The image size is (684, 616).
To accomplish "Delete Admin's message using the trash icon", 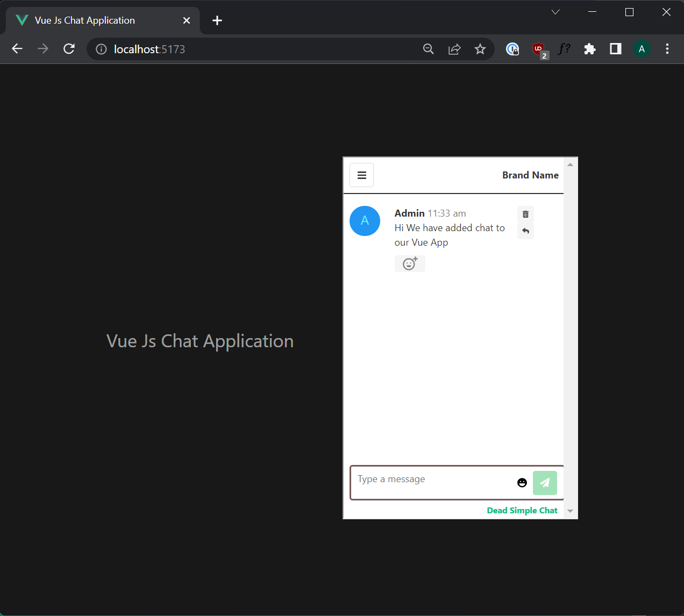I will pyautogui.click(x=525, y=213).
